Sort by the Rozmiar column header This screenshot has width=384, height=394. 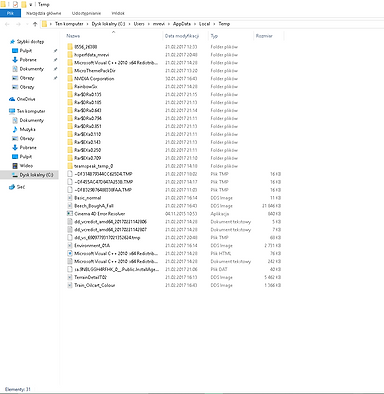tap(264, 36)
